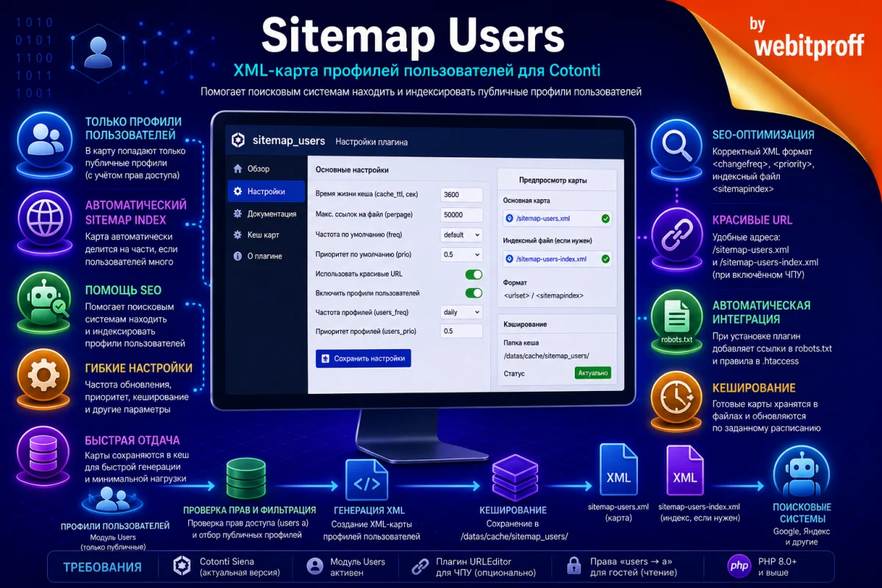Screen dimensions: 882x588
Task: Open 'Приоритет по умолчанию (prio)' dropdown
Action: [x=461, y=254]
